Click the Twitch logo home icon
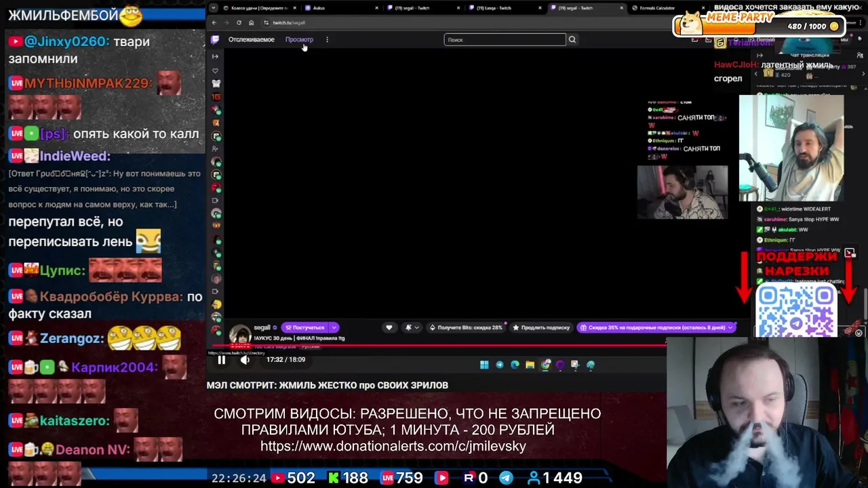 (216, 39)
